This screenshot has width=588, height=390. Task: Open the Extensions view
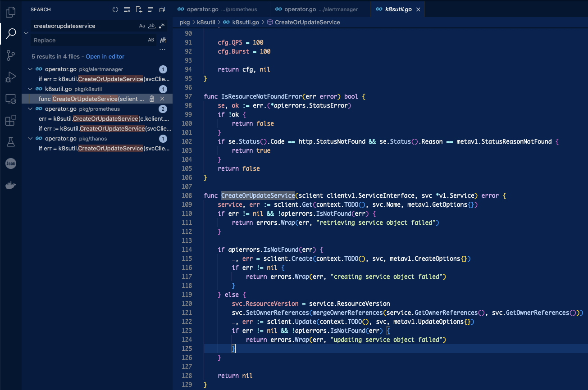coord(10,120)
